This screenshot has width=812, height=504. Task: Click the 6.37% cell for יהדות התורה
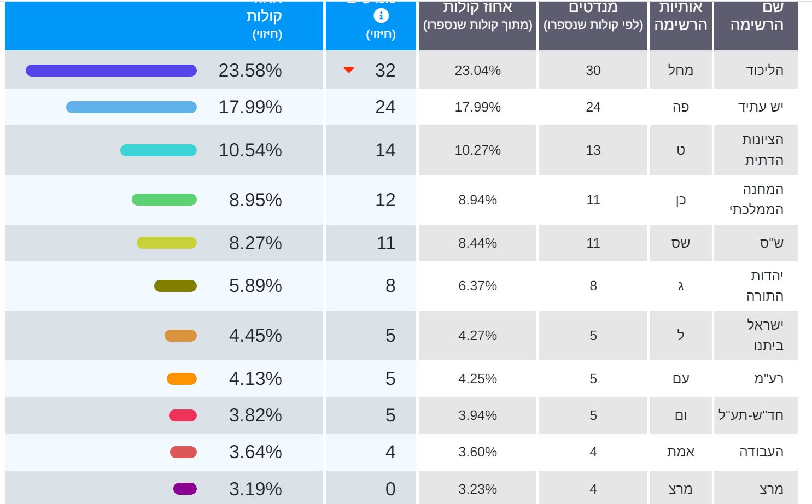(x=478, y=286)
